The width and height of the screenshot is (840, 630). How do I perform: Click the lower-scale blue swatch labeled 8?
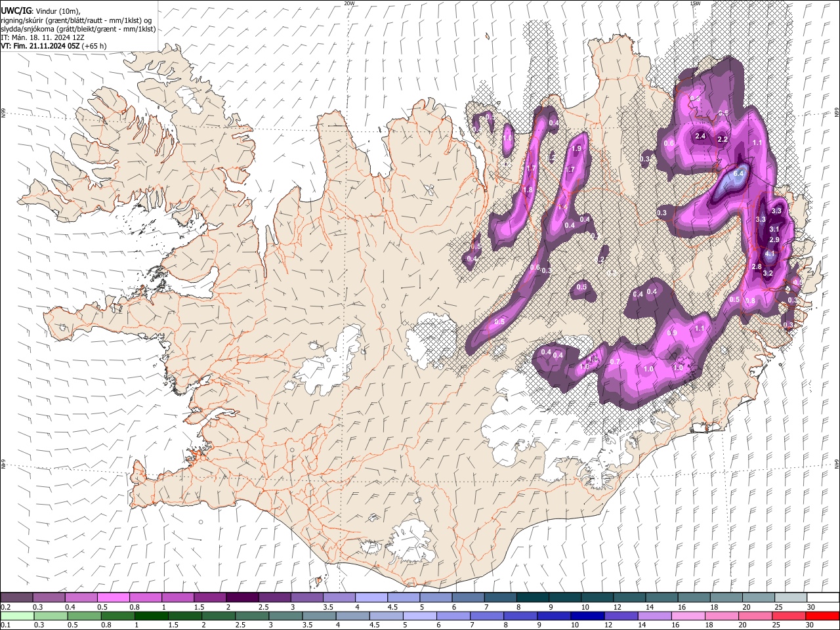520,616
